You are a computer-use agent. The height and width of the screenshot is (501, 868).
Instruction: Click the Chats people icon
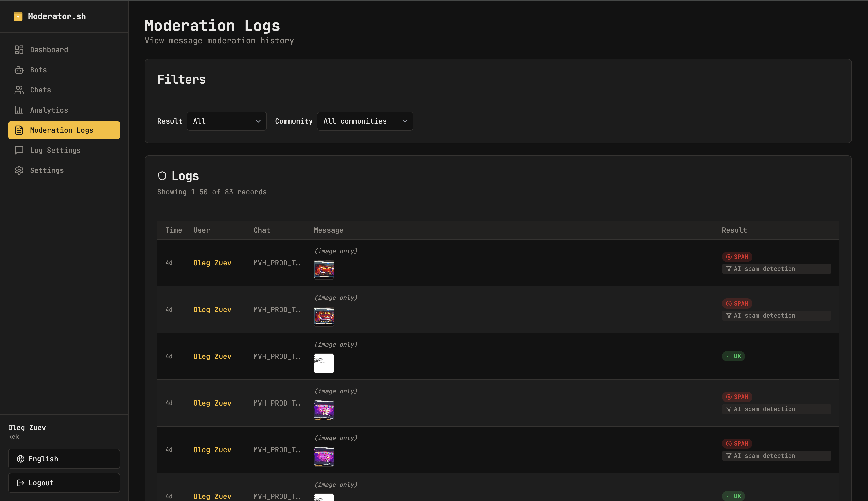19,90
